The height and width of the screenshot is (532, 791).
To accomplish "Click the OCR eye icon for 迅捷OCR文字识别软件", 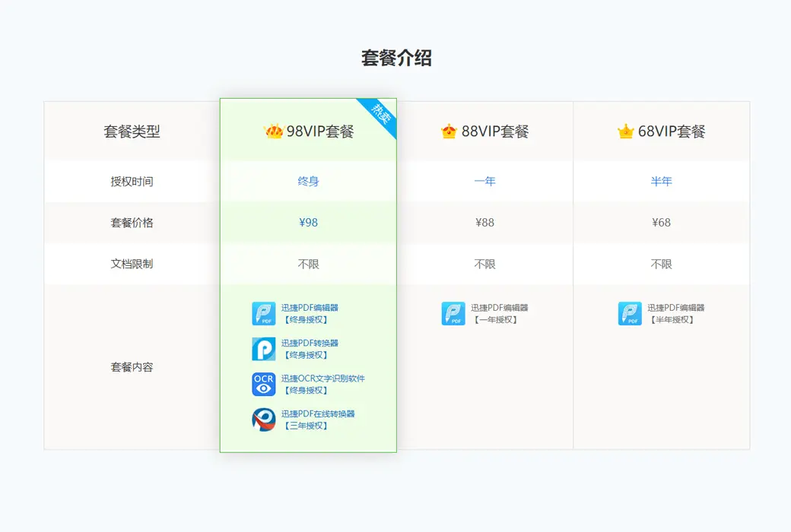I will [263, 385].
